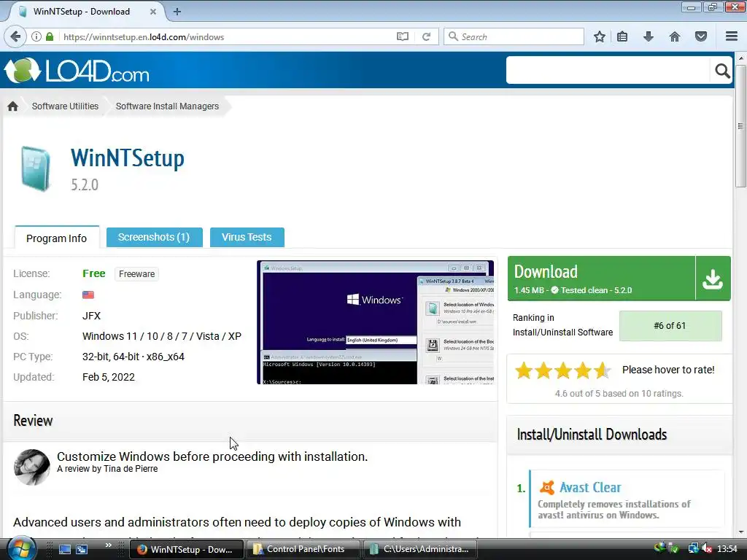
Task: Click the WinNTSetup - Dow... taskbar button
Action: pyautogui.click(x=186, y=549)
